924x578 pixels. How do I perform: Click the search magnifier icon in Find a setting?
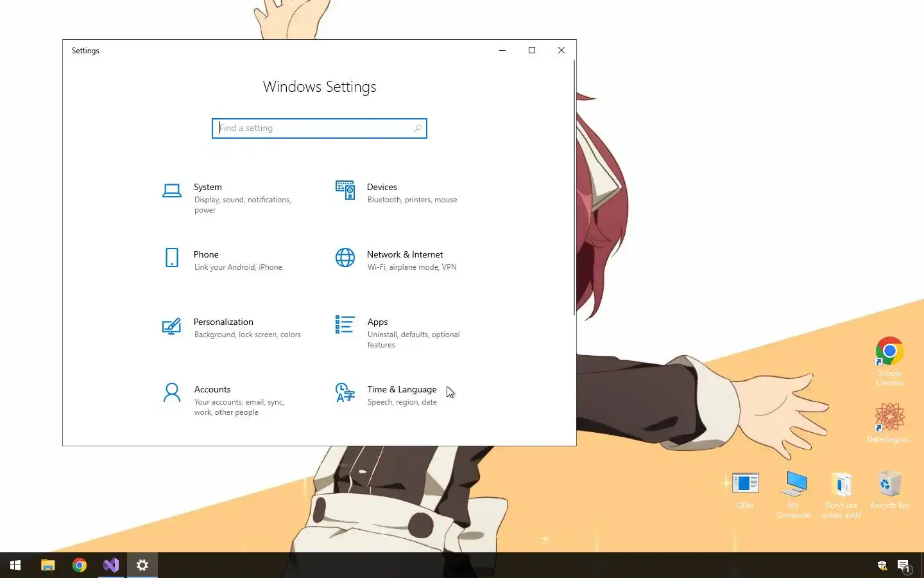pyautogui.click(x=418, y=128)
